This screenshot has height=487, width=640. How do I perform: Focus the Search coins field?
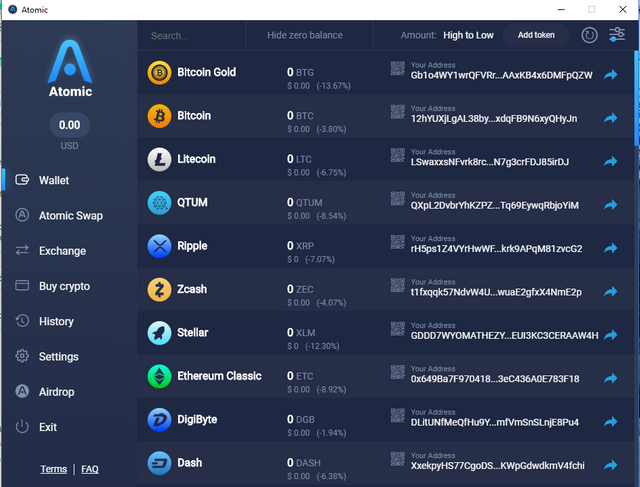pos(192,36)
